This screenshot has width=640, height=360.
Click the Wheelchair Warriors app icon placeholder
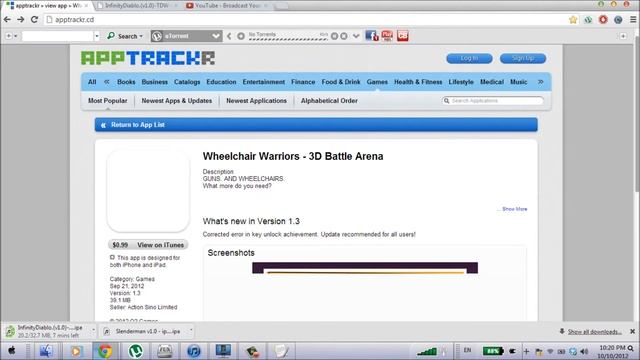click(x=148, y=191)
